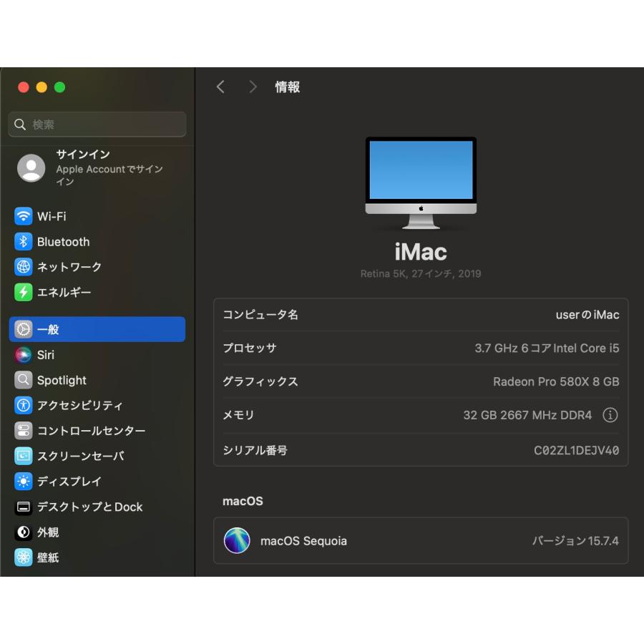Click inside the 検索 search field
This screenshot has height=644, width=644.
97,125
